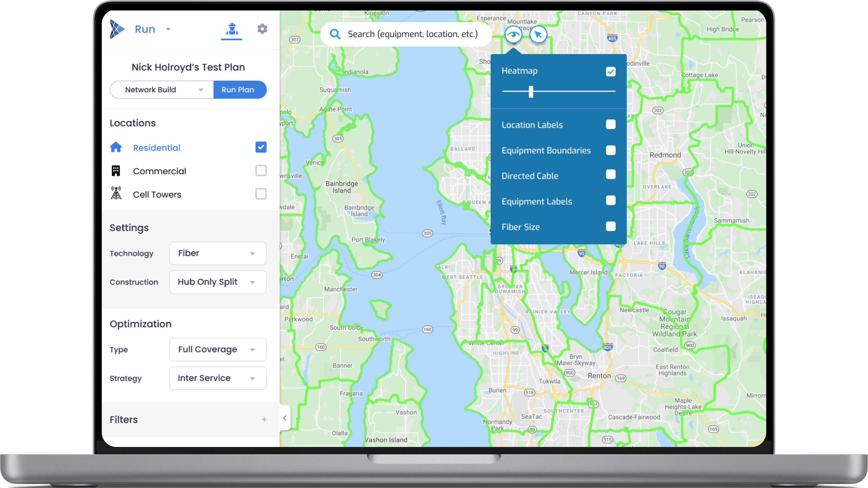This screenshot has width=868, height=488.
Task: Check the Cell Towers checkbox
Action: (x=261, y=194)
